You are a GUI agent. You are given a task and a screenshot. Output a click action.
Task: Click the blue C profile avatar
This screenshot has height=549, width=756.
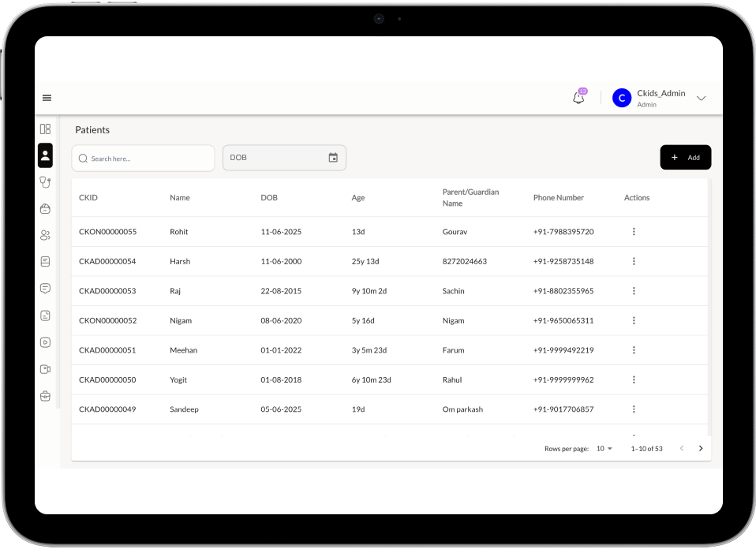[x=622, y=98]
